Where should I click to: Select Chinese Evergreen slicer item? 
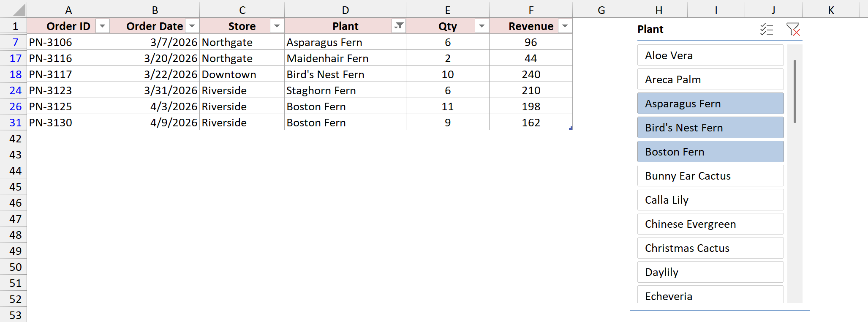click(x=710, y=224)
